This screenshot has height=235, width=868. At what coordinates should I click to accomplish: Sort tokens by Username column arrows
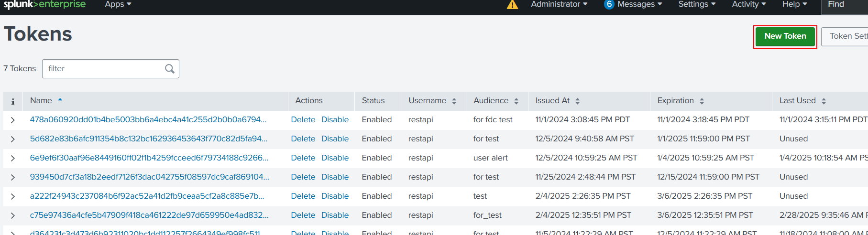pyautogui.click(x=454, y=101)
